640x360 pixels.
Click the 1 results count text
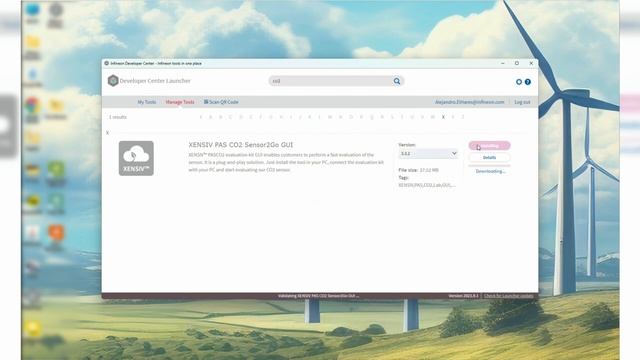point(118,117)
